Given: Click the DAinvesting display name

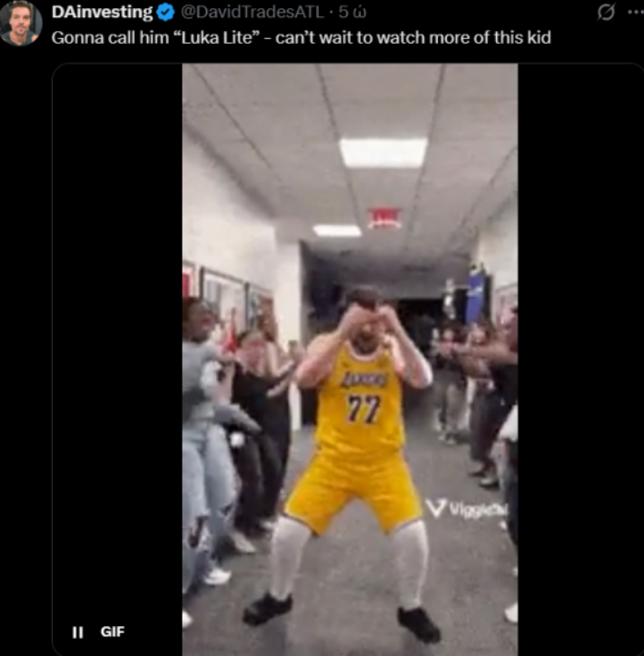Looking at the screenshot, I should click(102, 14).
